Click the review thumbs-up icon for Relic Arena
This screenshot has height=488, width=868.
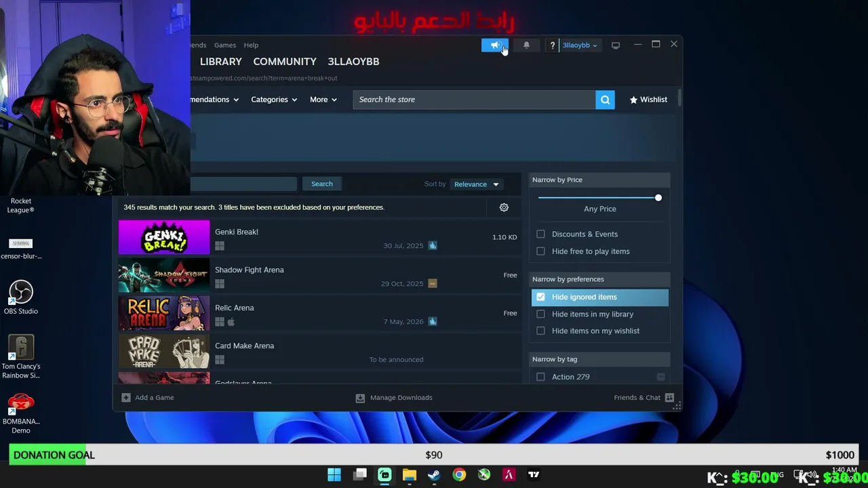click(433, 321)
